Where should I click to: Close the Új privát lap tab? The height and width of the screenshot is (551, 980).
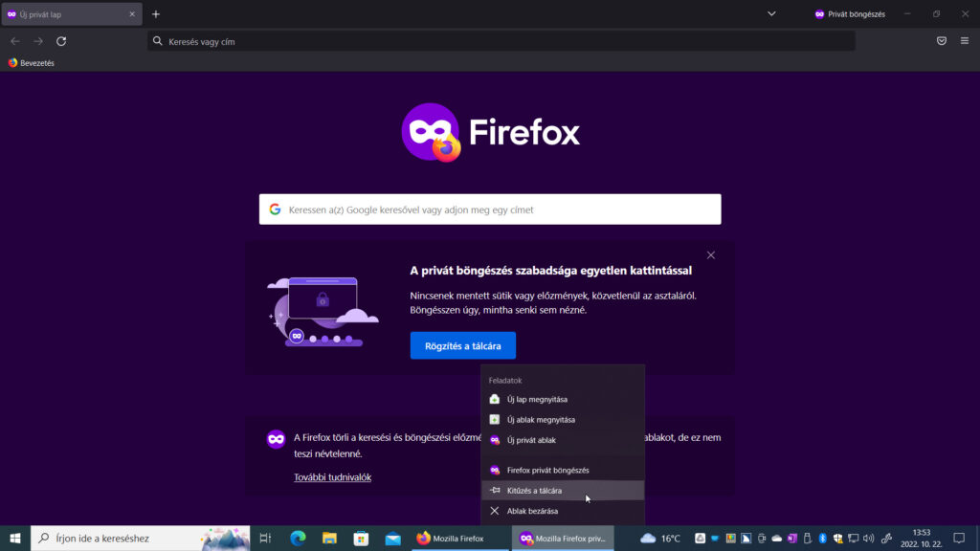tap(132, 13)
